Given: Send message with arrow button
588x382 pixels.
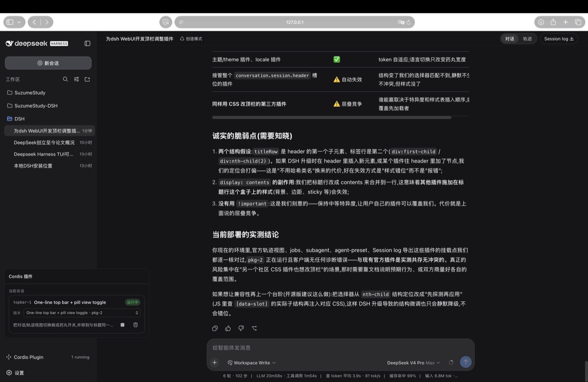Looking at the screenshot, I should 465,362.
